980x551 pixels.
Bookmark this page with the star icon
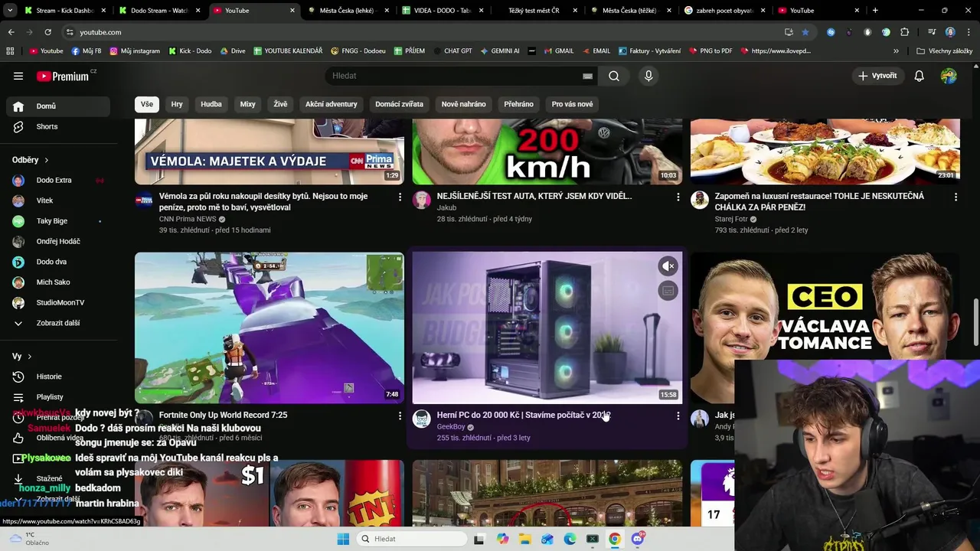(805, 32)
